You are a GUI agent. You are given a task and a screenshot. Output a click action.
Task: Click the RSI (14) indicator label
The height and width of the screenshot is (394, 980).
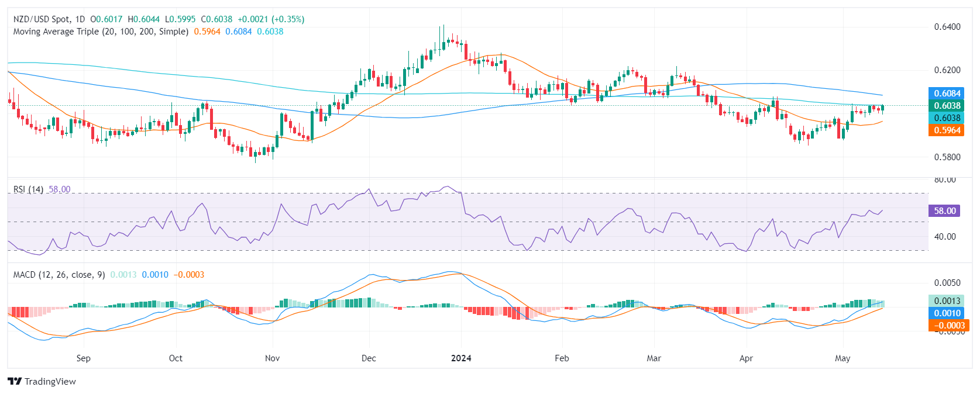(x=28, y=189)
